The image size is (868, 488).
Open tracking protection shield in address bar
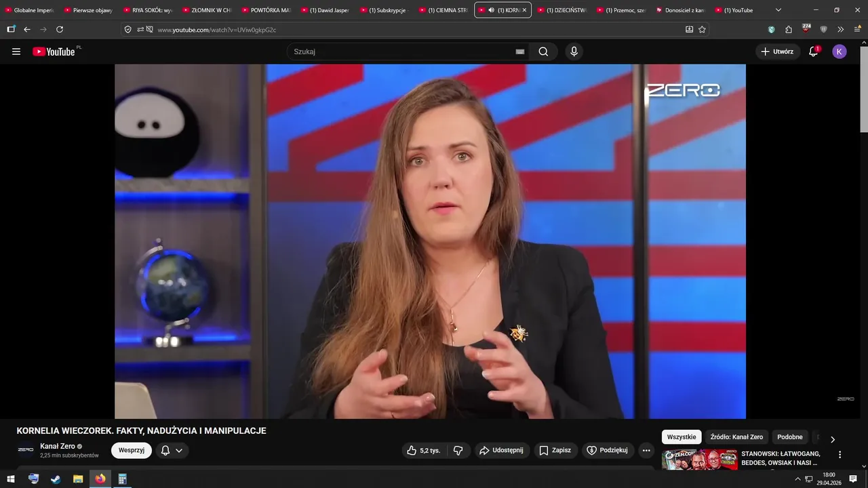click(x=128, y=29)
